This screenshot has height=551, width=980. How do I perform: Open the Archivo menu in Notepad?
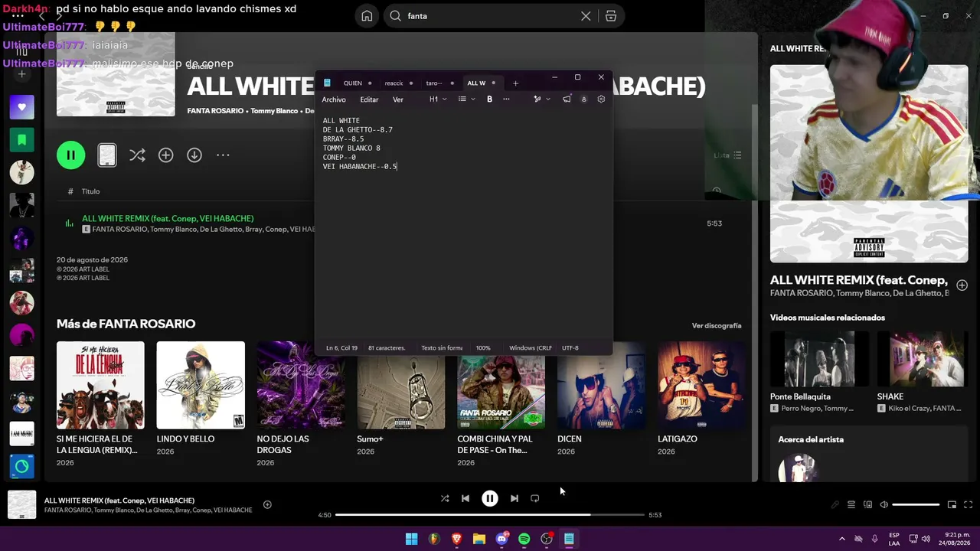tap(334, 99)
